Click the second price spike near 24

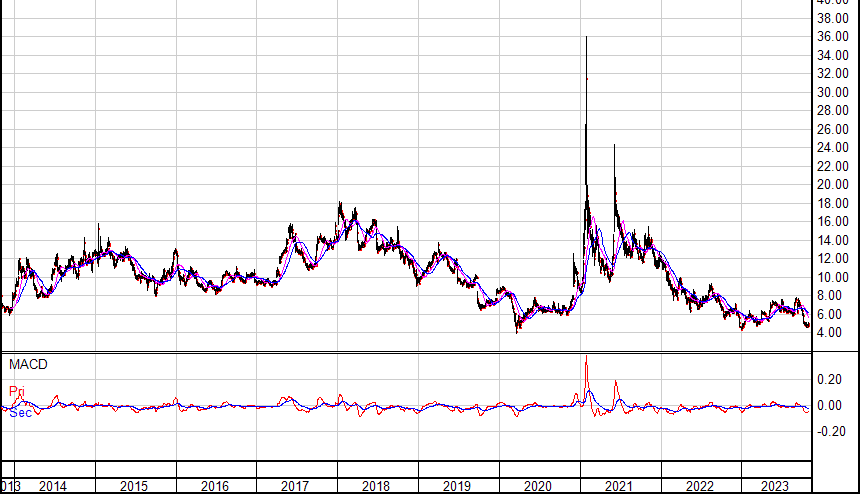tap(614, 148)
